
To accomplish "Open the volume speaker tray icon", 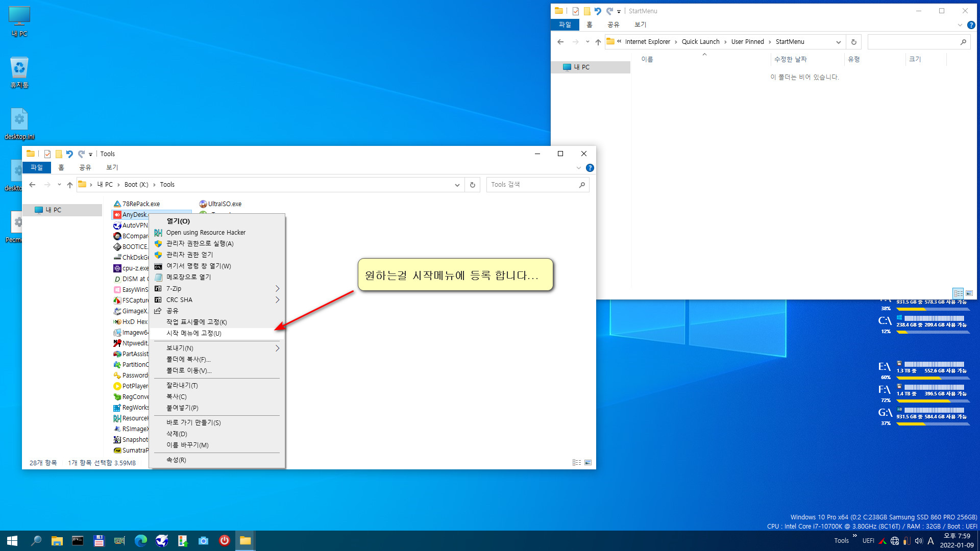I will click(919, 541).
